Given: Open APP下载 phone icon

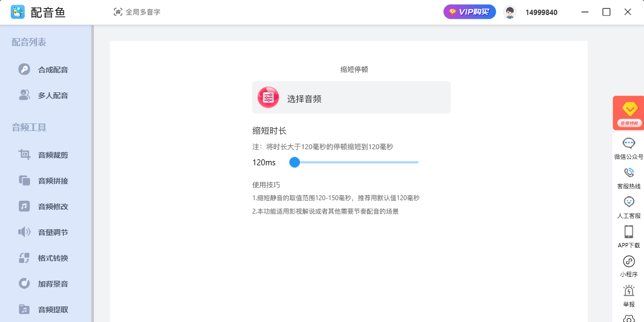Looking at the screenshot, I should tap(628, 232).
